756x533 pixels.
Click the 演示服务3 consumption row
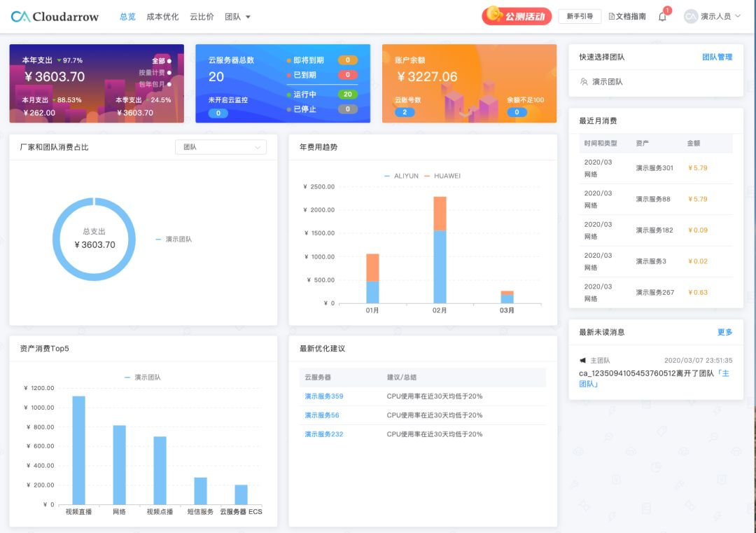tap(656, 261)
